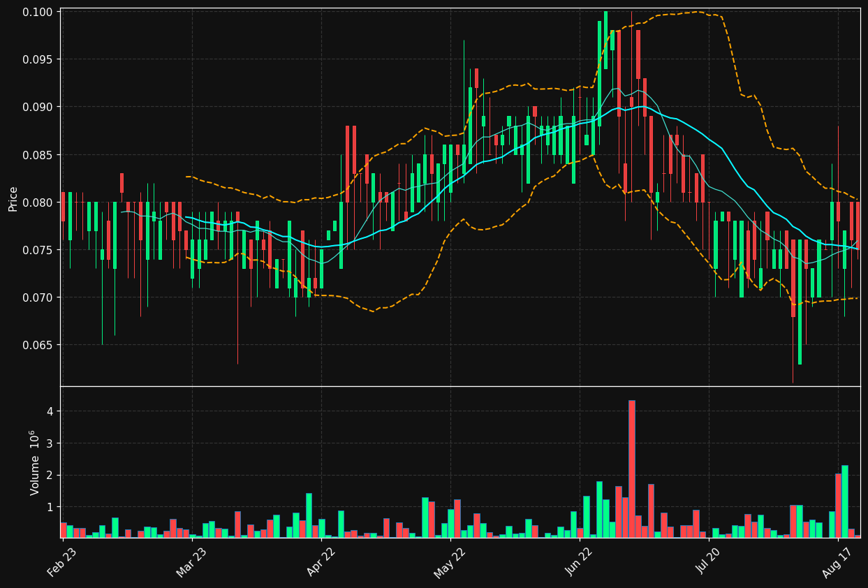The height and width of the screenshot is (588, 868).
Task: Click the volume axis label 4
Action: pos(50,411)
